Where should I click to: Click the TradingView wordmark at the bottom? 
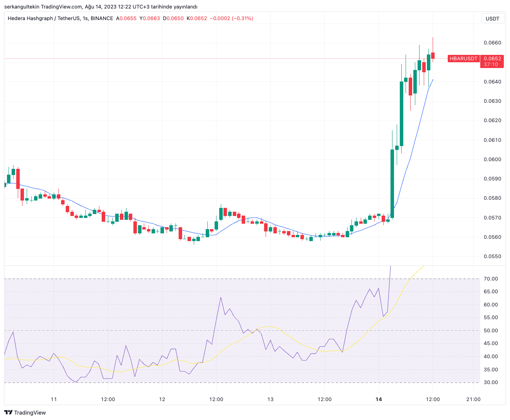pos(30,413)
